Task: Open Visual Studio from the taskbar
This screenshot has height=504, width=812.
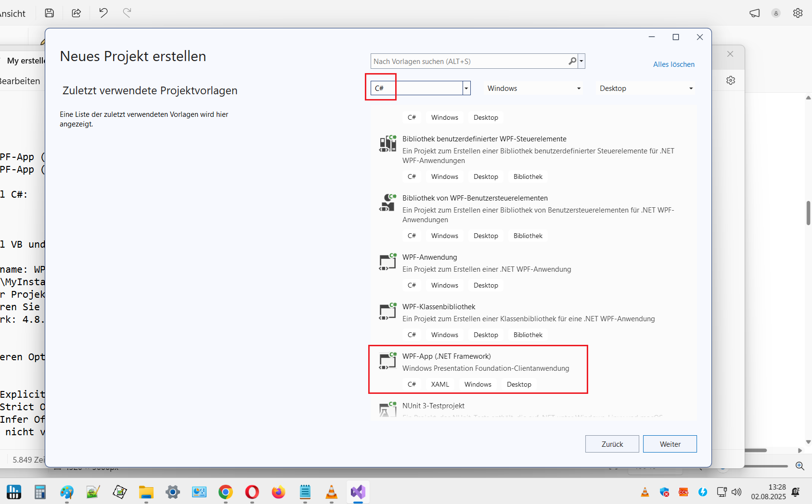Action: tap(358, 492)
